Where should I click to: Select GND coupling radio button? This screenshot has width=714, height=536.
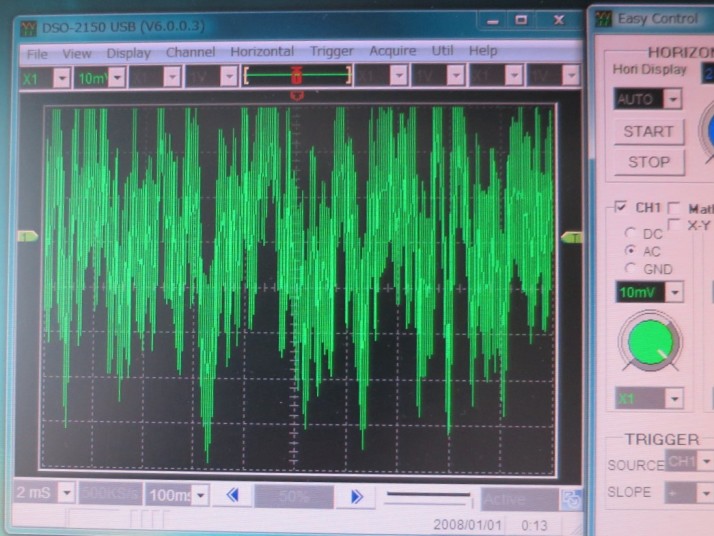coord(631,268)
